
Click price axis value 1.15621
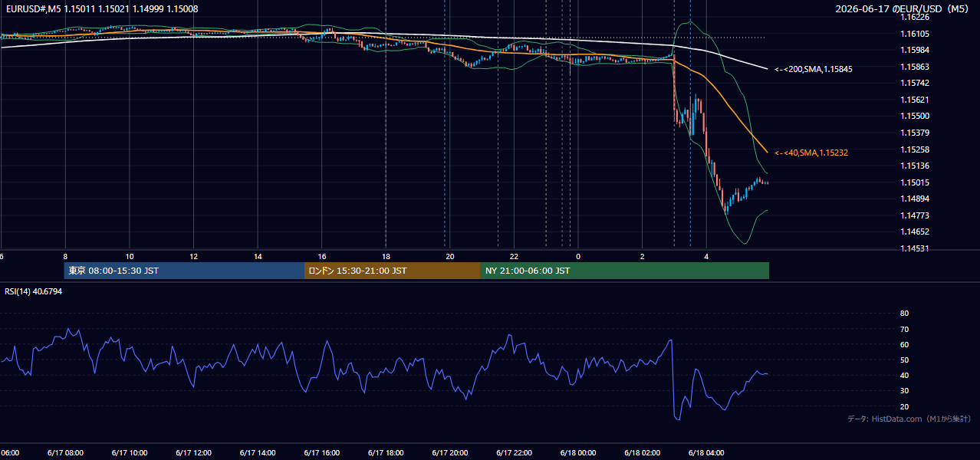pos(914,100)
